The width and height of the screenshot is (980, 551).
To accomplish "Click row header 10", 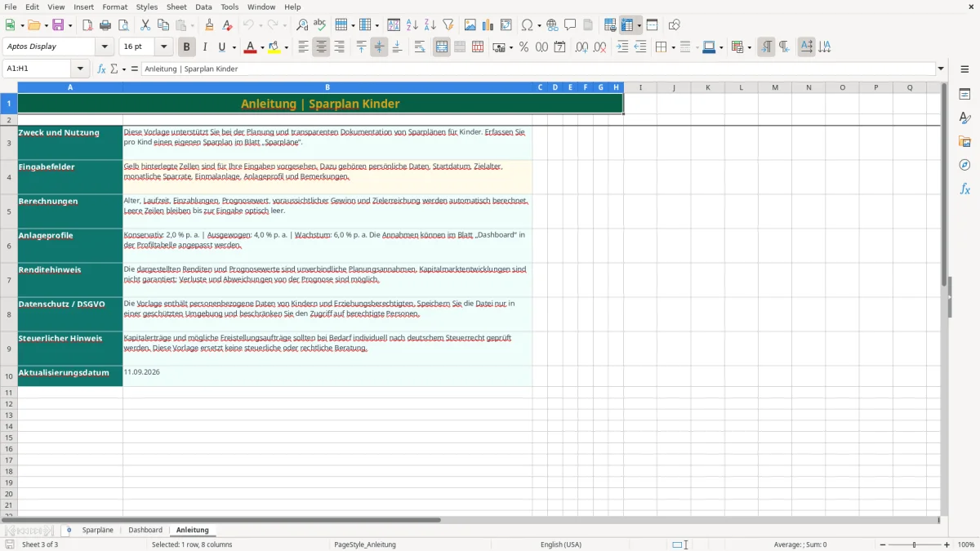I will [x=9, y=376].
